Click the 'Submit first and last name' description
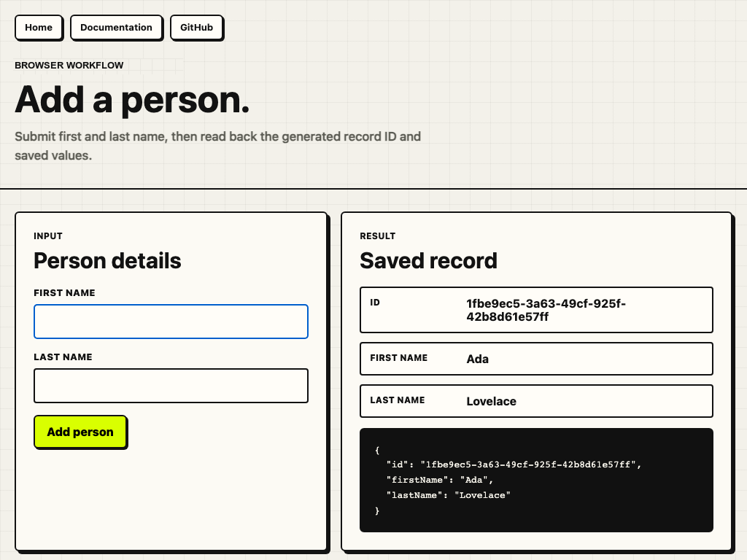Viewport: 747px width, 560px height. 217,146
